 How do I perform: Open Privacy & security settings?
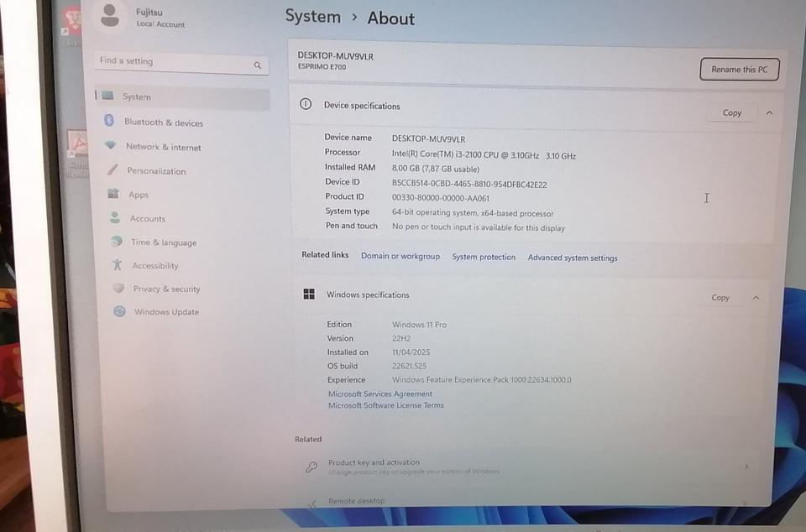click(x=166, y=289)
